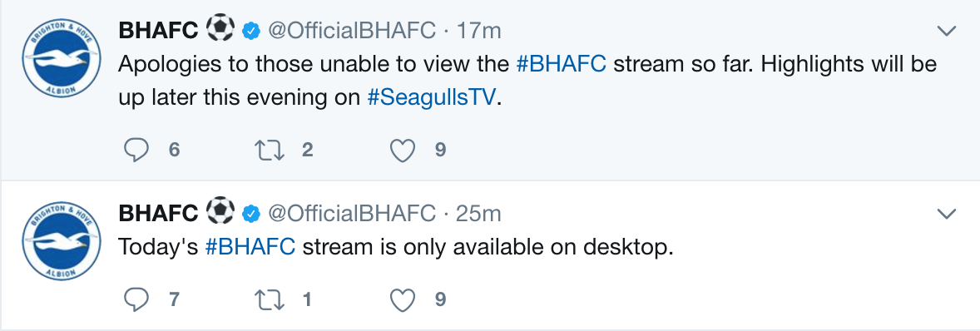Open #BHAFC hashtag in the apology tweet
This screenshot has height=331, width=980.
tap(562, 64)
